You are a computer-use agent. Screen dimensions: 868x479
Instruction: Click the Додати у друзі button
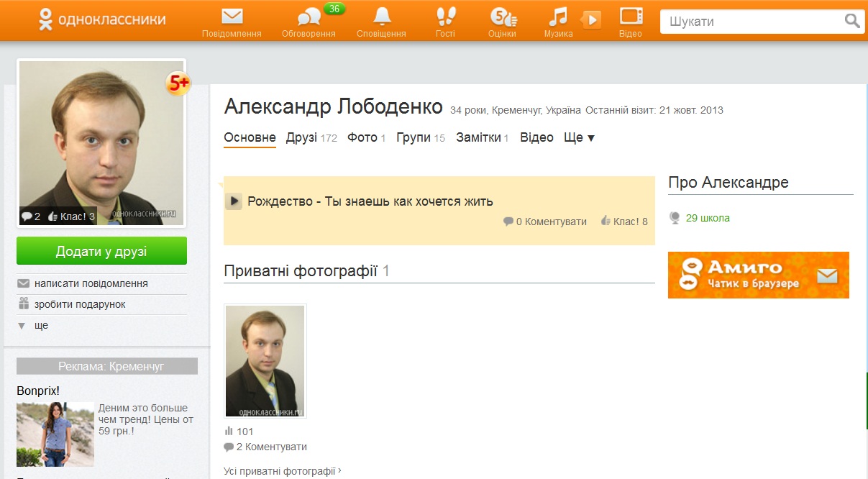[101, 251]
